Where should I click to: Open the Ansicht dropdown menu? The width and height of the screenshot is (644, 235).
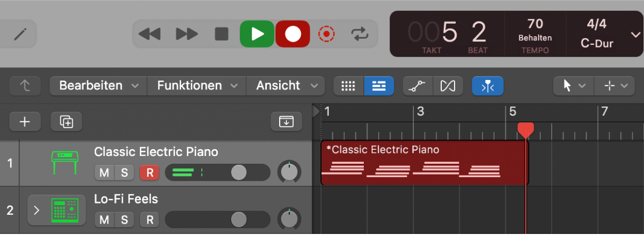(x=285, y=86)
